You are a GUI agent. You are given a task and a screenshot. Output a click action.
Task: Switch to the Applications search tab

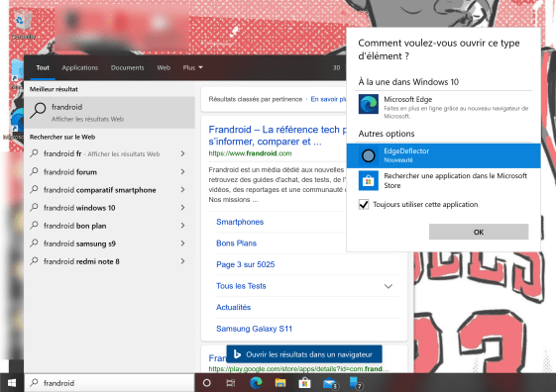coord(80,67)
